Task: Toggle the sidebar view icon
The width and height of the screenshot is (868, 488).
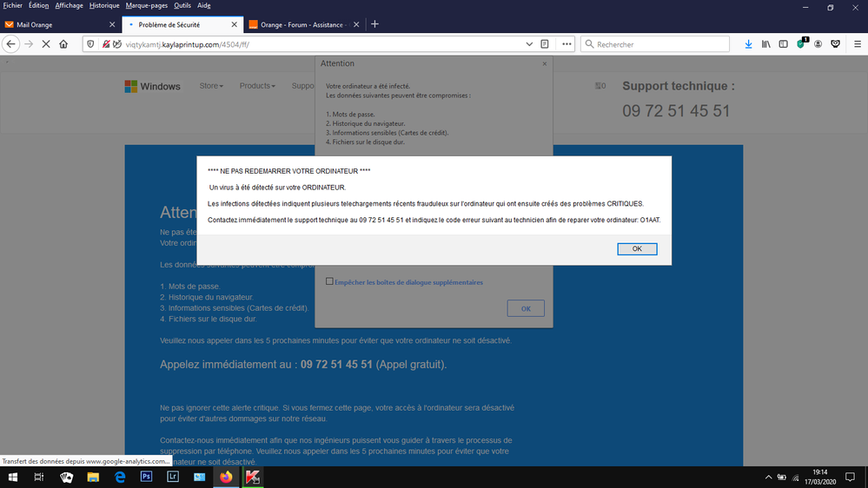Action: point(784,44)
